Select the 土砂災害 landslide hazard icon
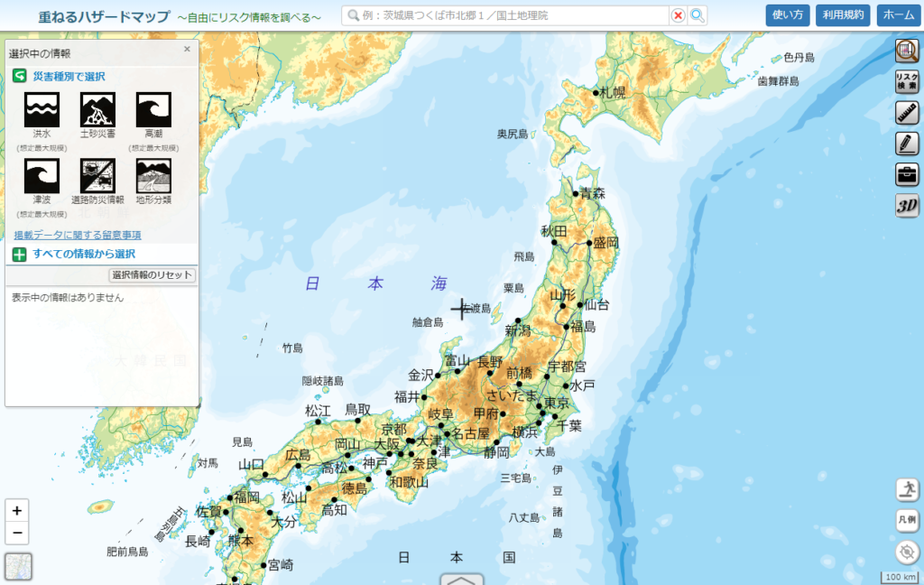This screenshot has width=924, height=585. (97, 110)
